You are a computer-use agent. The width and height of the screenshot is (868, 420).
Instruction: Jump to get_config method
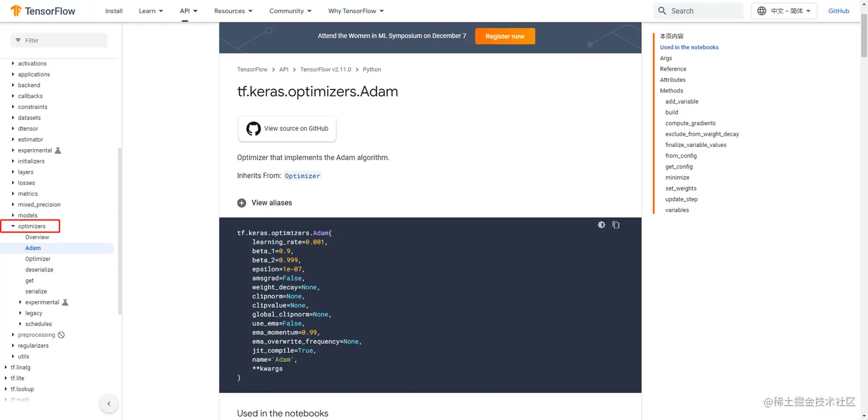coord(679,168)
